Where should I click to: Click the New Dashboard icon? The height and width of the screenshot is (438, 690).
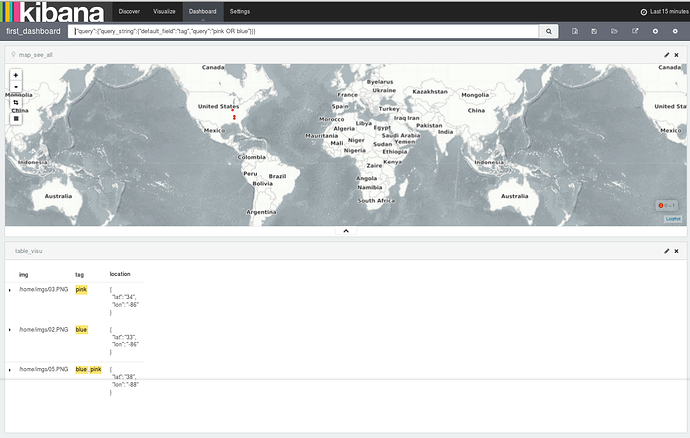(x=575, y=31)
